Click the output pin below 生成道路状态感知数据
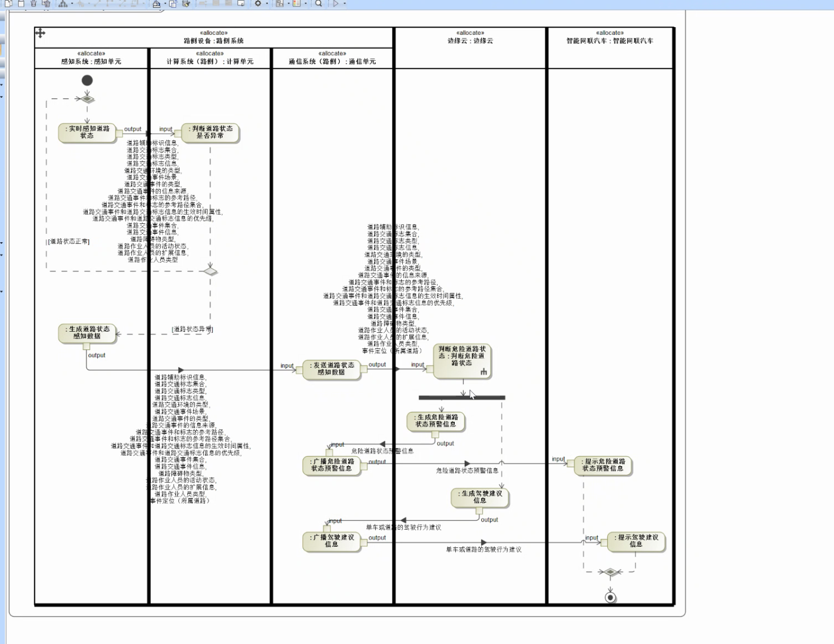This screenshot has width=834, height=644. (x=87, y=346)
